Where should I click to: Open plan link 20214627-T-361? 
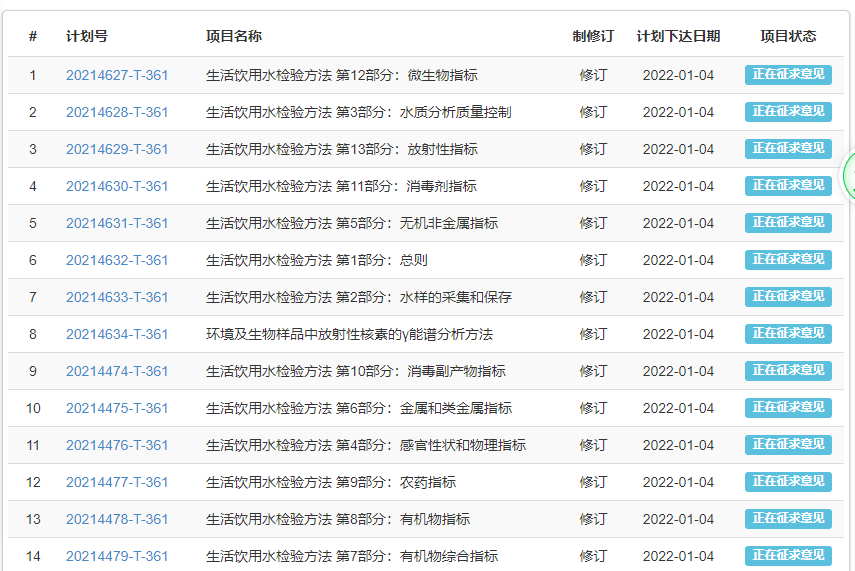117,75
